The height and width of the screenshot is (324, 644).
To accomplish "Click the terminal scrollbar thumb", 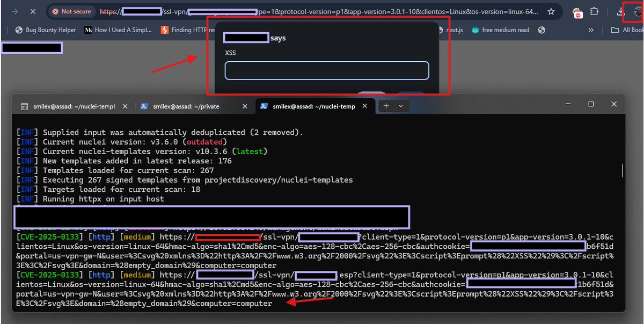I will pos(622,170).
